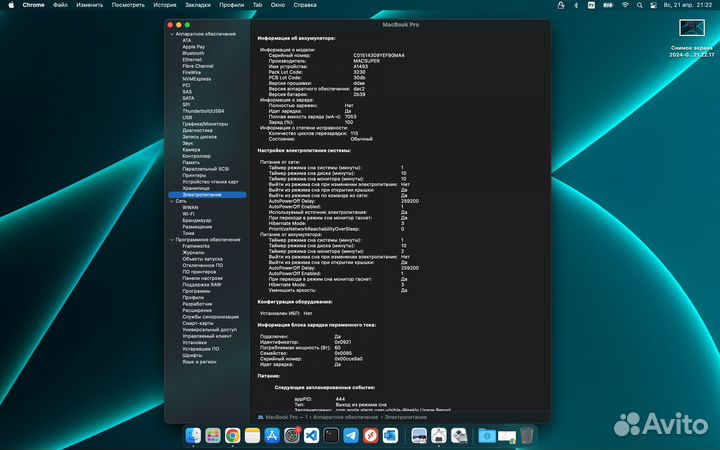Collapse the Аппаратное обеспечение section
Viewport: 720px width, 450px height.
pyautogui.click(x=172, y=34)
